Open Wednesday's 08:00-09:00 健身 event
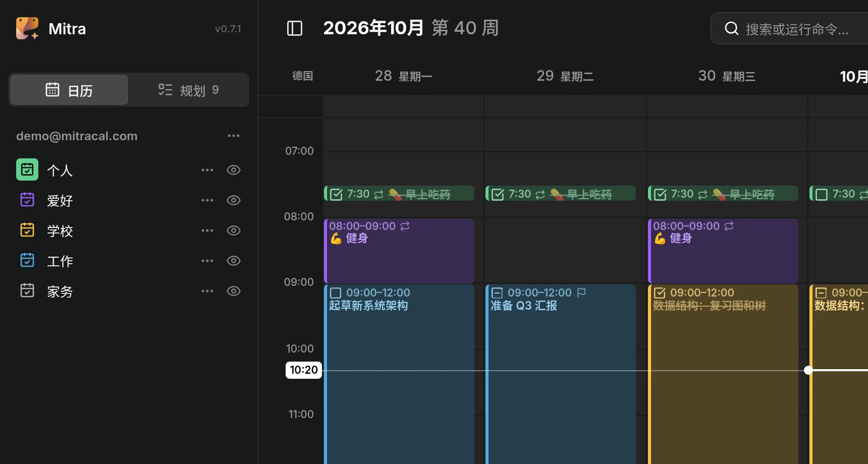Viewport: 868px width, 464px height. pyautogui.click(x=723, y=251)
